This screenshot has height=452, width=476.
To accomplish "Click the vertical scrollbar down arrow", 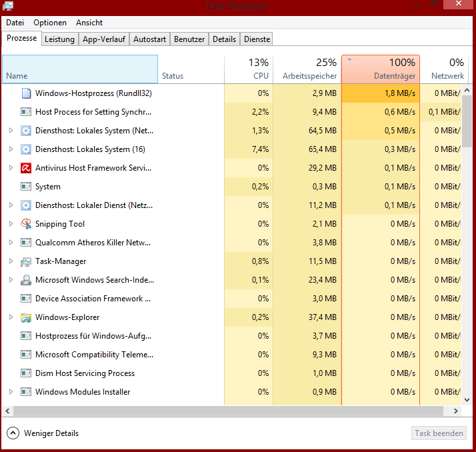I will (x=467, y=400).
